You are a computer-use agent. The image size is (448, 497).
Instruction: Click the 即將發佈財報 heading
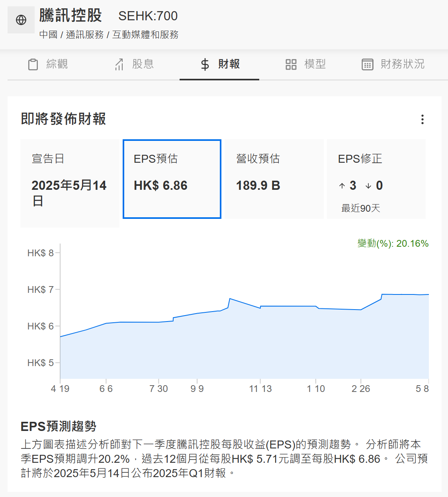(63, 119)
